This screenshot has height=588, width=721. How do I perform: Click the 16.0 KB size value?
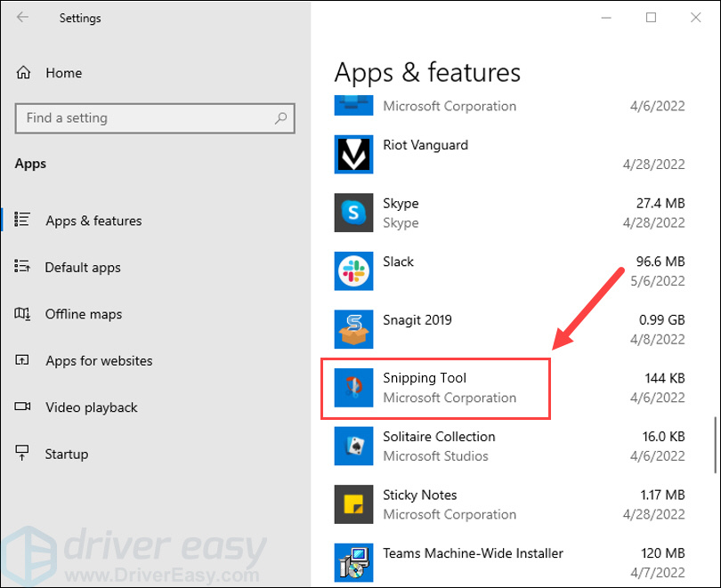coord(663,437)
